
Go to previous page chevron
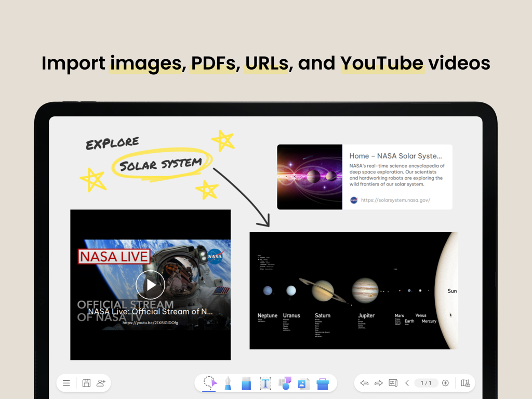(407, 383)
